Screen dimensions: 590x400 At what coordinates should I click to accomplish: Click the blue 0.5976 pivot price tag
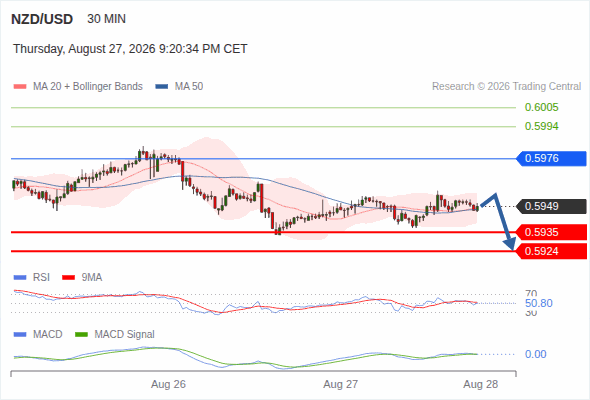[551, 158]
